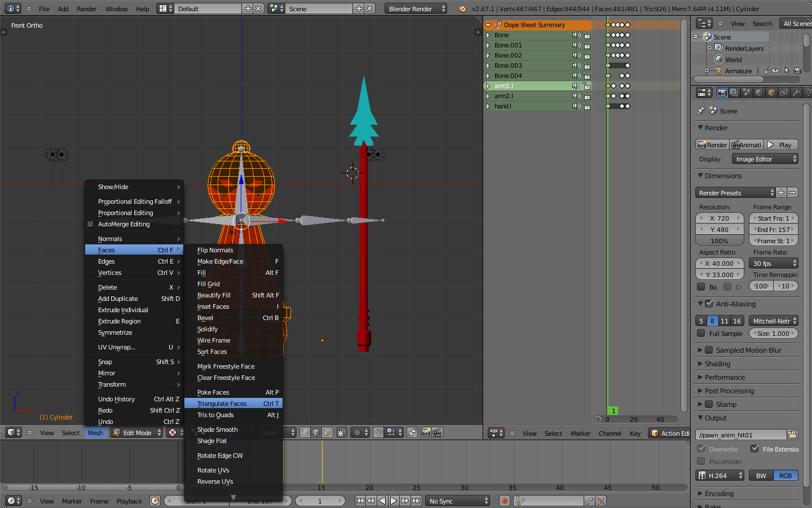
Task: Click the Blender logo in header
Action: [462, 8]
